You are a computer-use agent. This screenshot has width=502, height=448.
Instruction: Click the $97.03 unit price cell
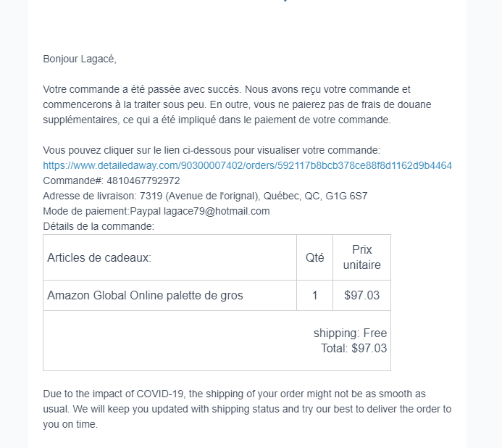(x=361, y=295)
